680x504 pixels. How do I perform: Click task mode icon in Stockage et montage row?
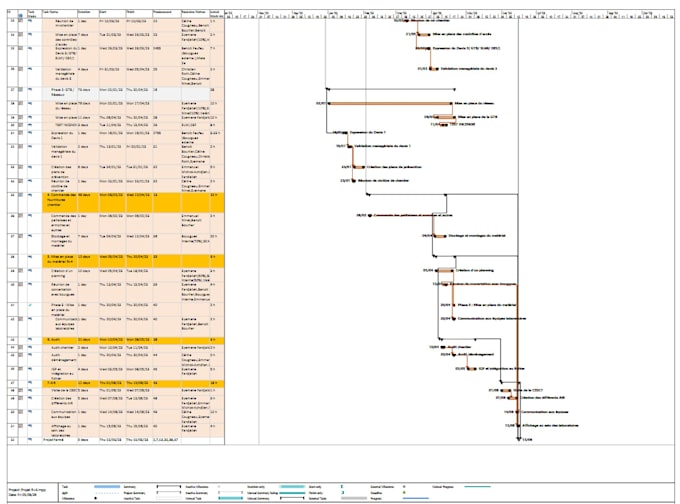30,236
